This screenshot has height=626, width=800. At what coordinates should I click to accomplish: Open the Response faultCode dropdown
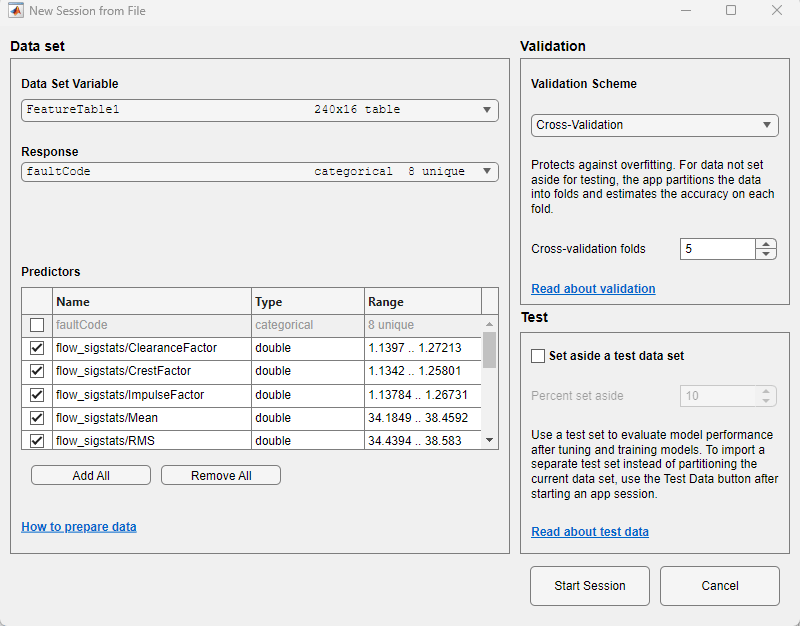260,172
